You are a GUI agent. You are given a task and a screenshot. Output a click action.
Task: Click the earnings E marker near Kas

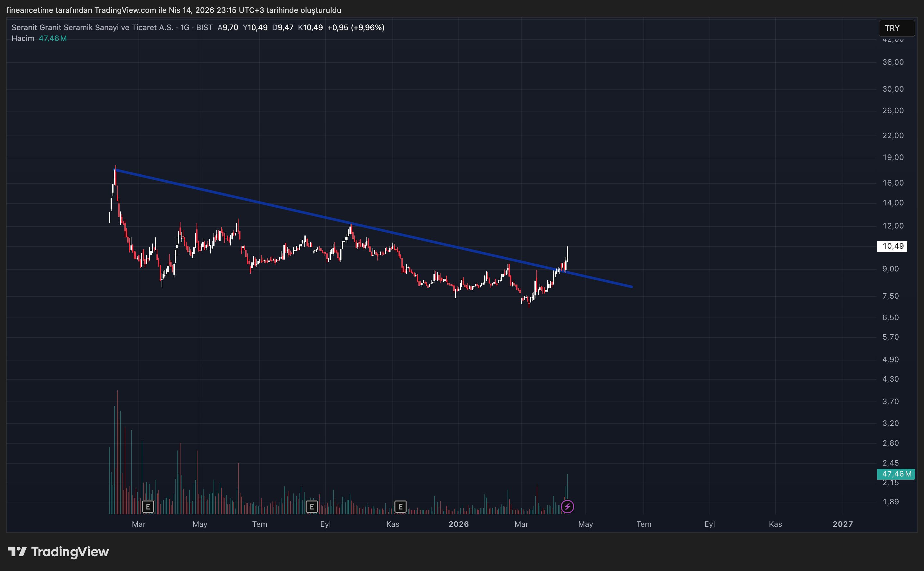(400, 506)
